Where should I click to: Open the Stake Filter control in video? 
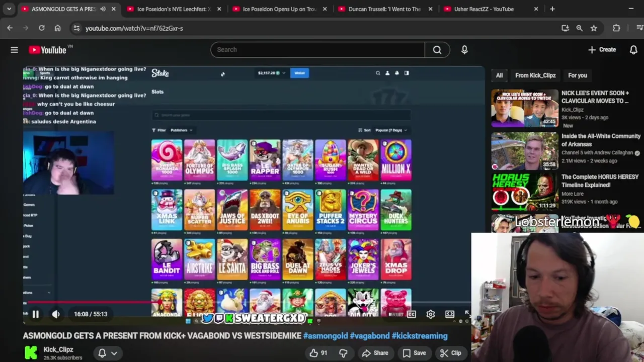pos(159,130)
